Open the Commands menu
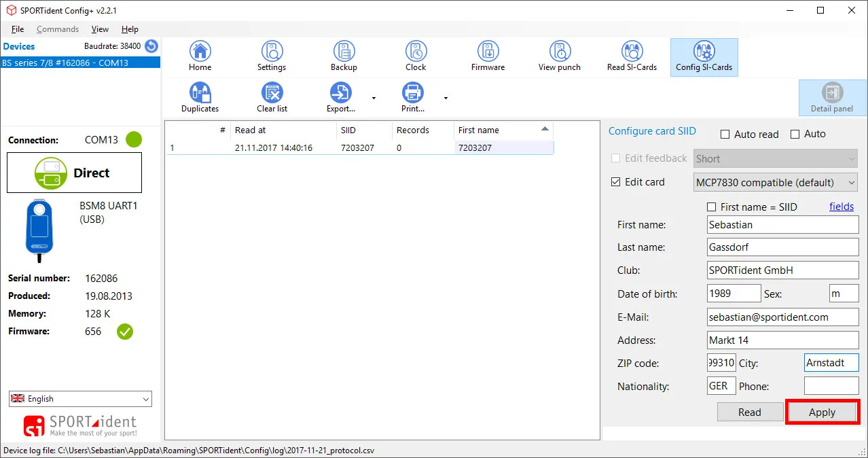 click(x=58, y=29)
